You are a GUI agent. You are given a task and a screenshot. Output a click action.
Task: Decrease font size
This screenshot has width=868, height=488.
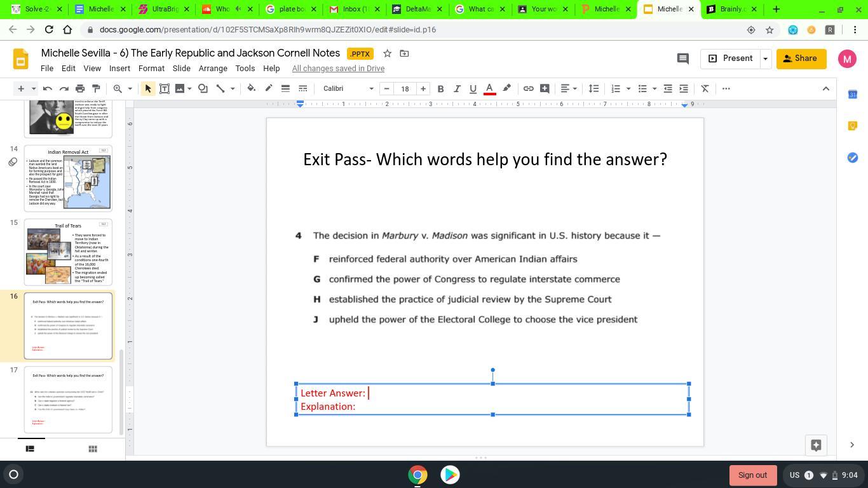point(386,88)
